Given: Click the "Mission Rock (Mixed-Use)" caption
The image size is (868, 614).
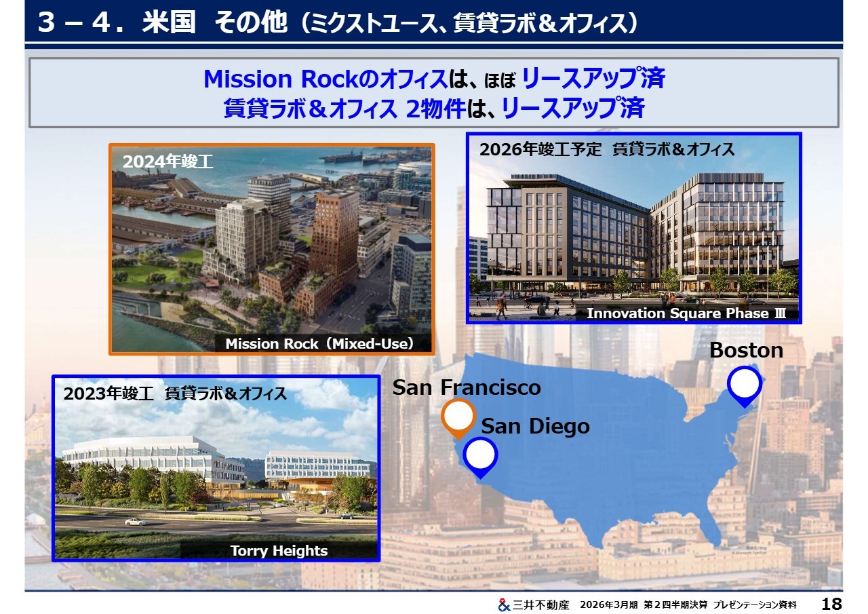Looking at the screenshot, I should (x=320, y=343).
